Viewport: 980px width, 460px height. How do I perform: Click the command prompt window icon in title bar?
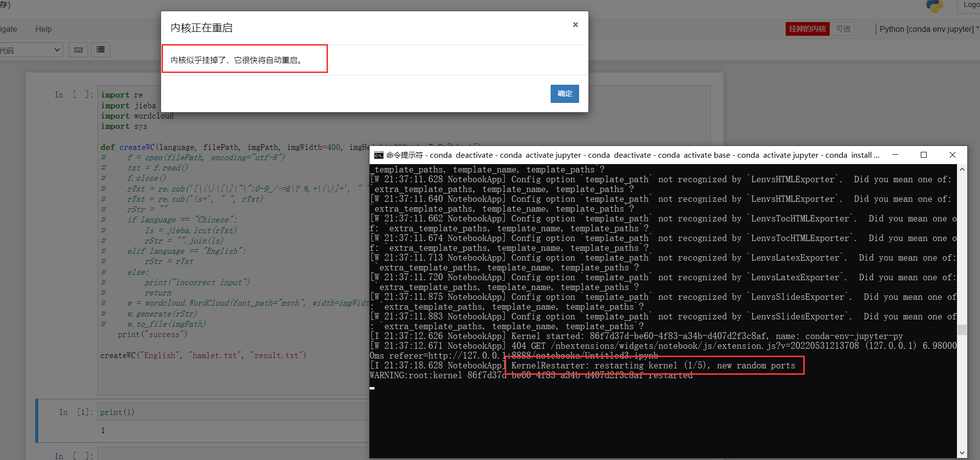click(x=378, y=155)
